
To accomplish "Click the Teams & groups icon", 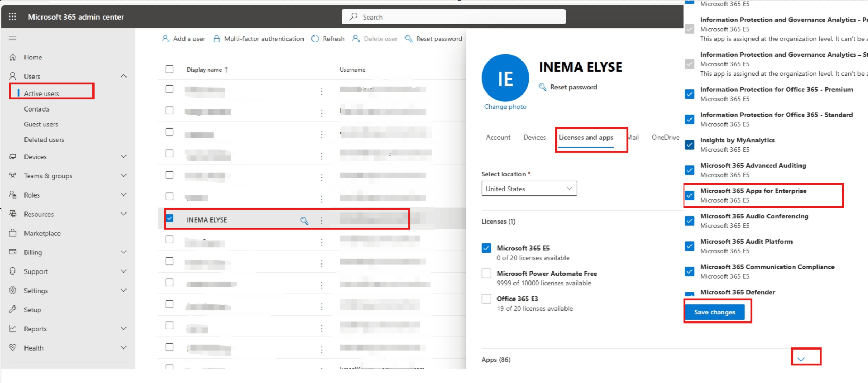I will pos(13,176).
